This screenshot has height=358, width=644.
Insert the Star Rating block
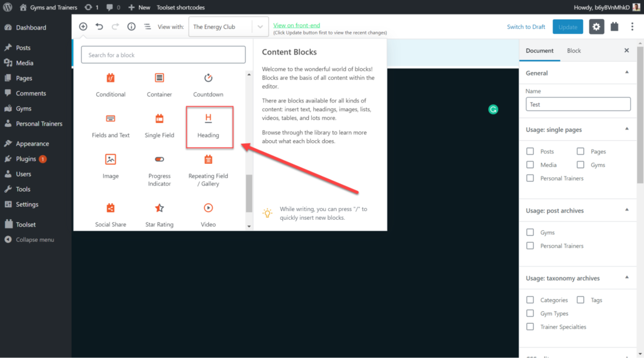click(159, 215)
